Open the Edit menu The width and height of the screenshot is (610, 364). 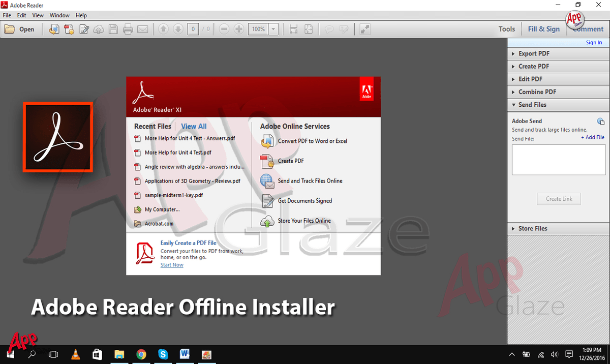[22, 15]
